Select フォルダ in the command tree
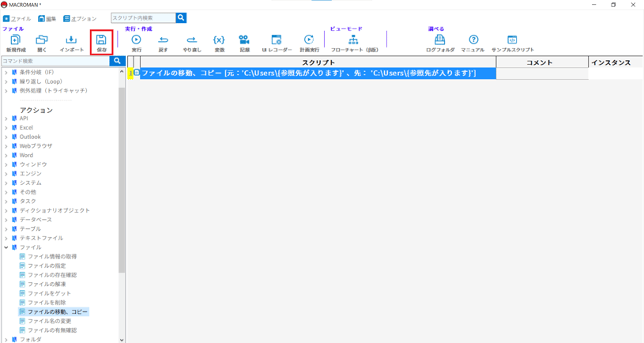644x343 pixels. [30, 339]
